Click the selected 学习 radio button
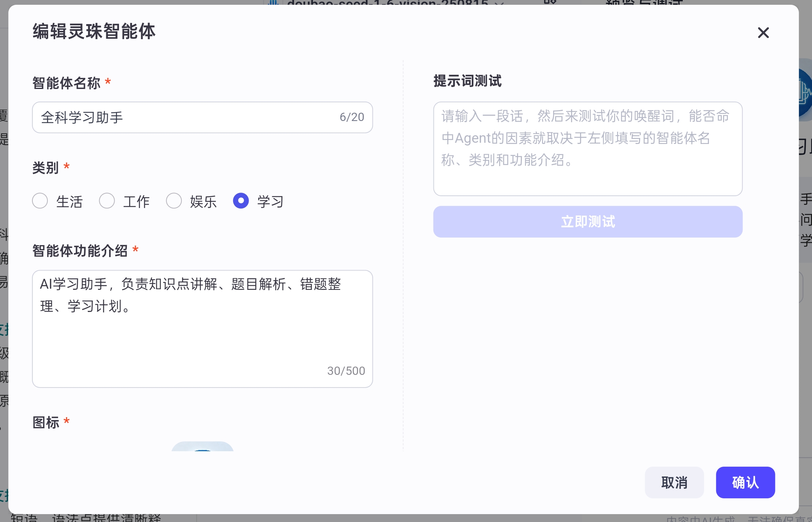Image resolution: width=812 pixels, height=522 pixels. 241,201
